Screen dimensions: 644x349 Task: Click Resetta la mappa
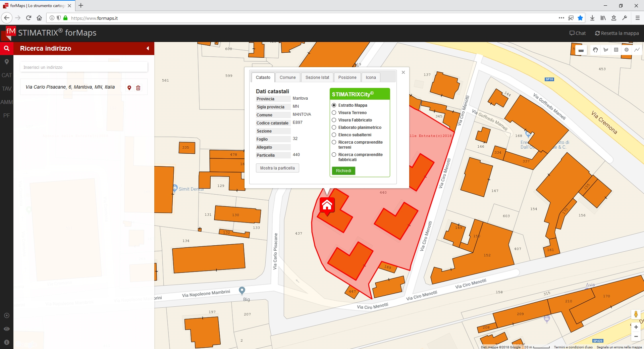tap(617, 33)
